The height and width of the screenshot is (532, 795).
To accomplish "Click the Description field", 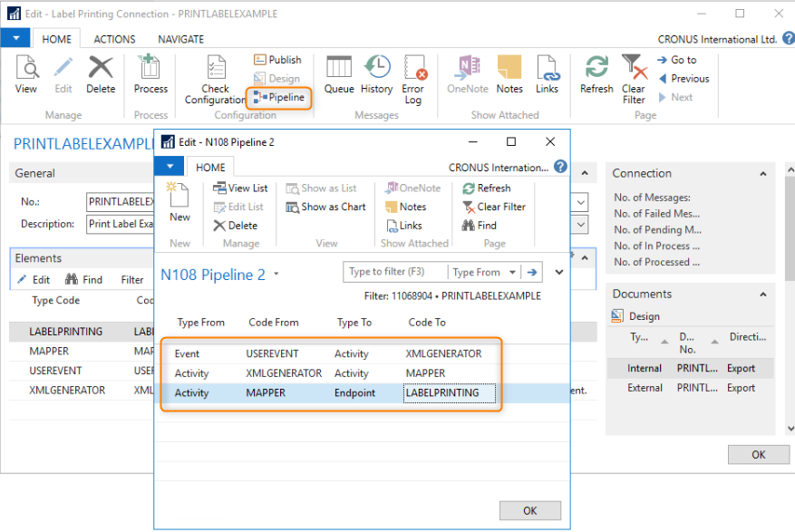I will 120,224.
